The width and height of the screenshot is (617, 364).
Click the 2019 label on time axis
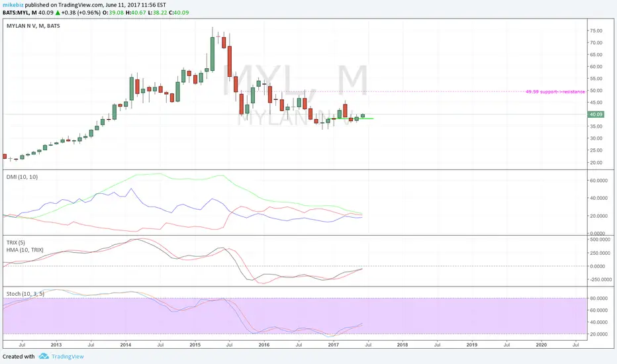pos(472,345)
